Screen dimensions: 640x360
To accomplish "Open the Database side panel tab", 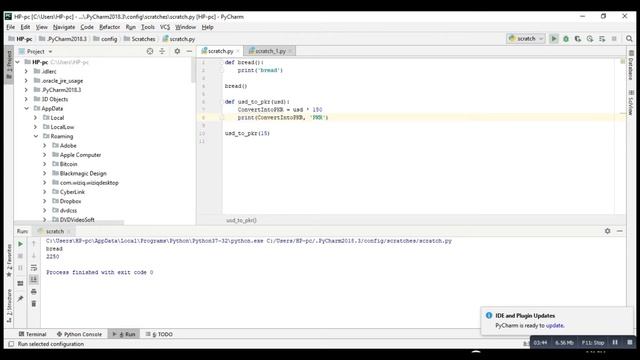I will pos(631,65).
